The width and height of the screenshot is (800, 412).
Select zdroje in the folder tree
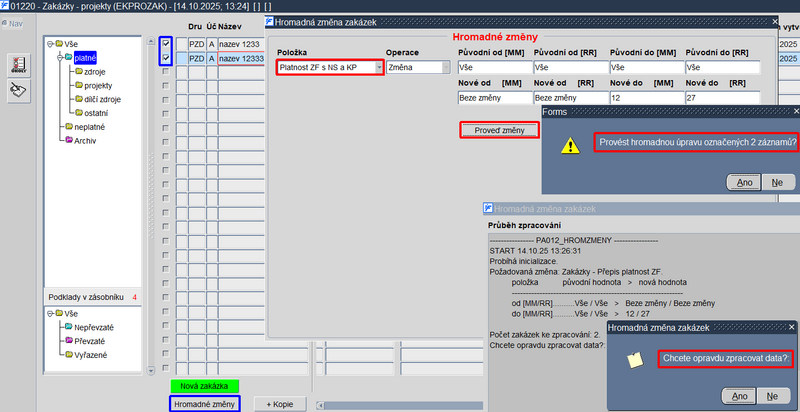[95, 72]
